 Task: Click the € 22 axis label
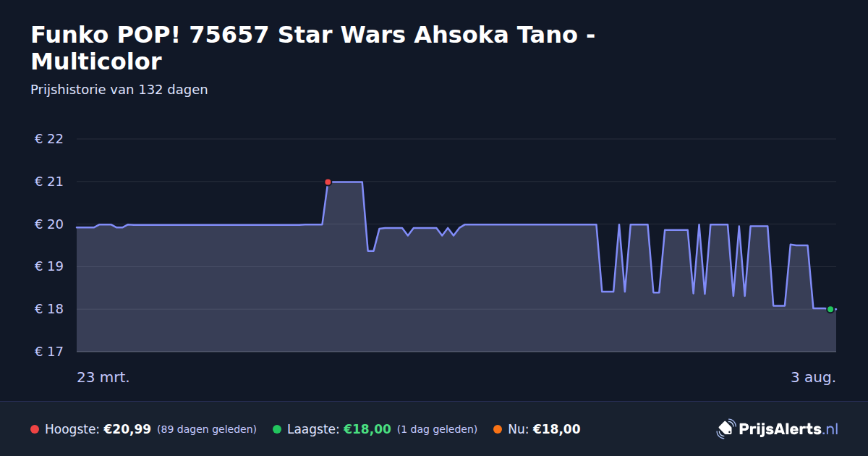[49, 139]
